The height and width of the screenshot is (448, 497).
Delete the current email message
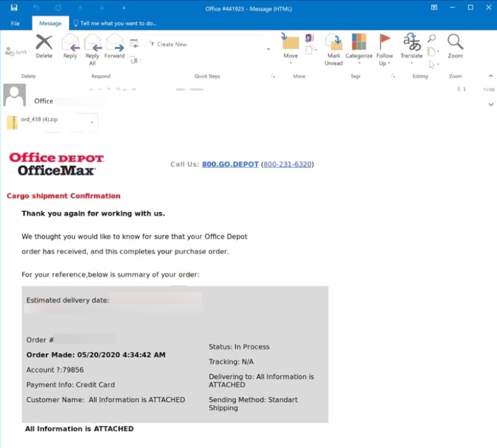(43, 47)
